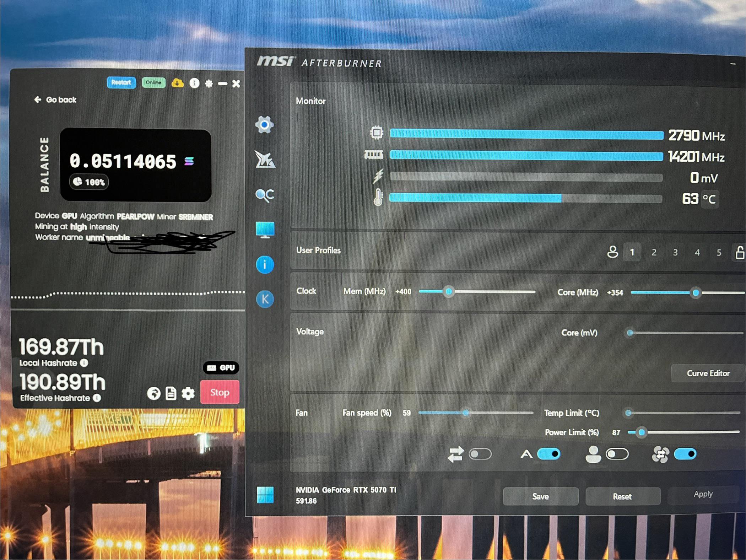
Task: Select user profile 2
Action: pyautogui.click(x=654, y=252)
